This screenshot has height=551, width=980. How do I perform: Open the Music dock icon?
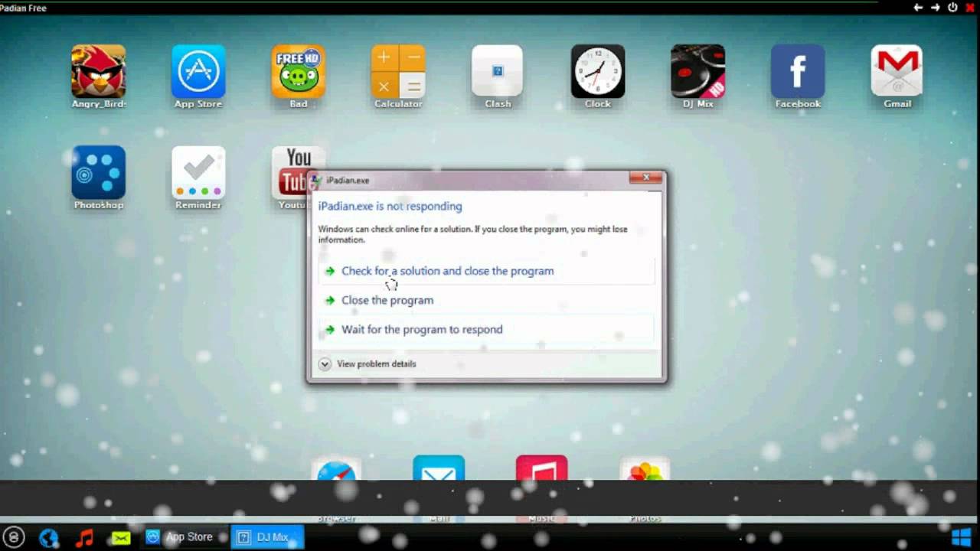click(x=541, y=468)
